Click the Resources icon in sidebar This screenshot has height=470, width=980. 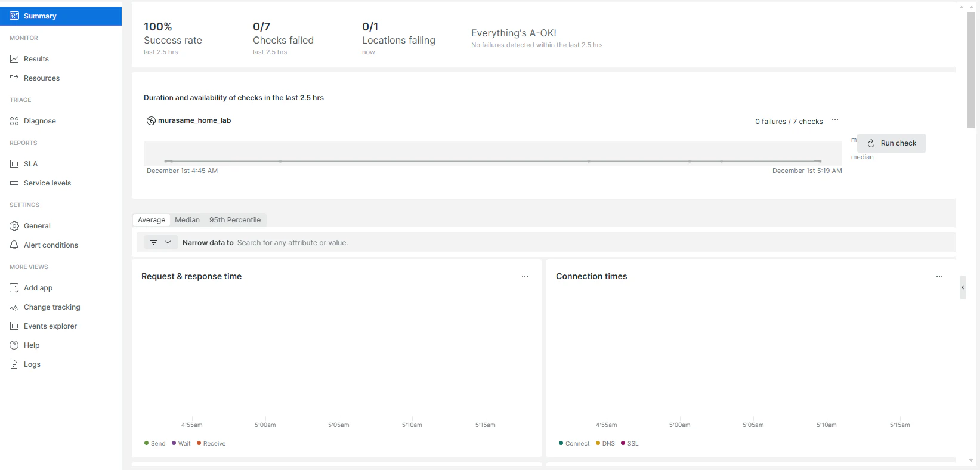click(14, 78)
